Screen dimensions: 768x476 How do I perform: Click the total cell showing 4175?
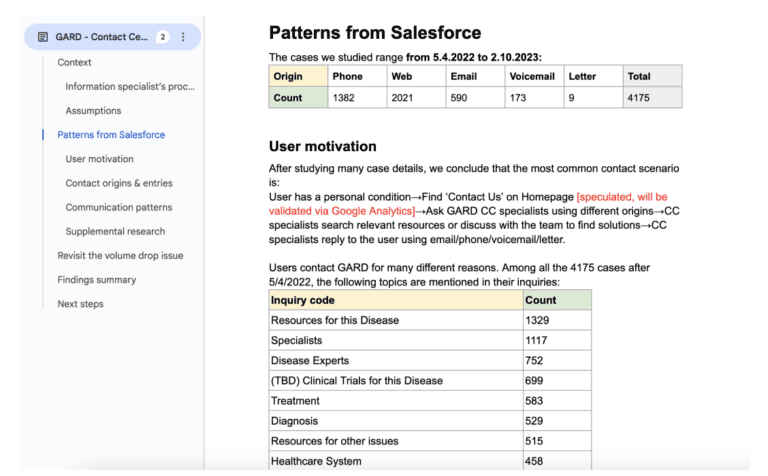tap(653, 97)
